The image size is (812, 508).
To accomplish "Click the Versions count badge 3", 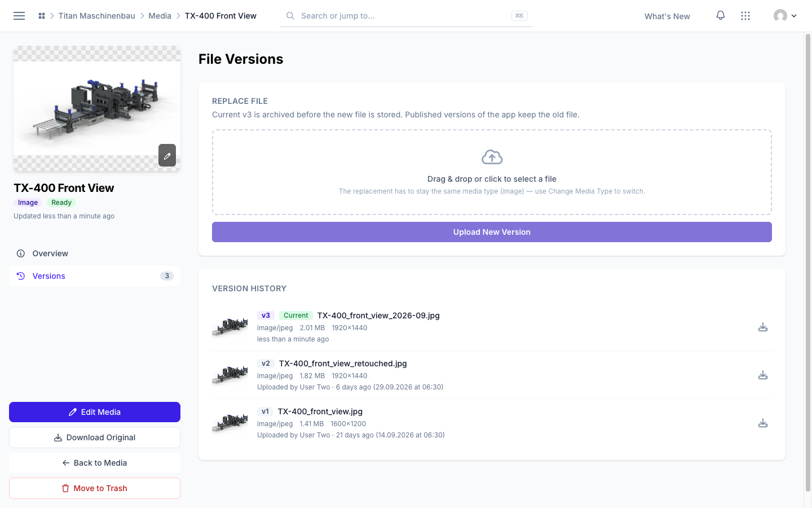I will tap(166, 276).
